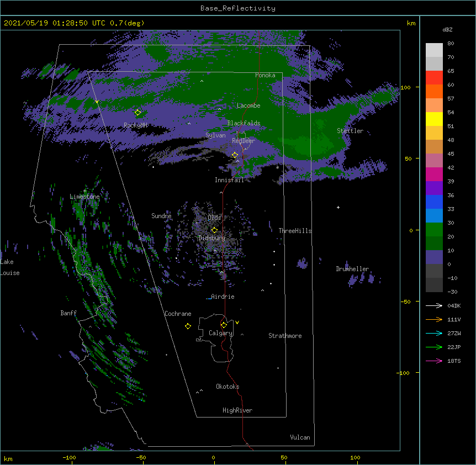Click the Lake Louise label
The height and width of the screenshot is (465, 476).
pyautogui.click(x=10, y=267)
